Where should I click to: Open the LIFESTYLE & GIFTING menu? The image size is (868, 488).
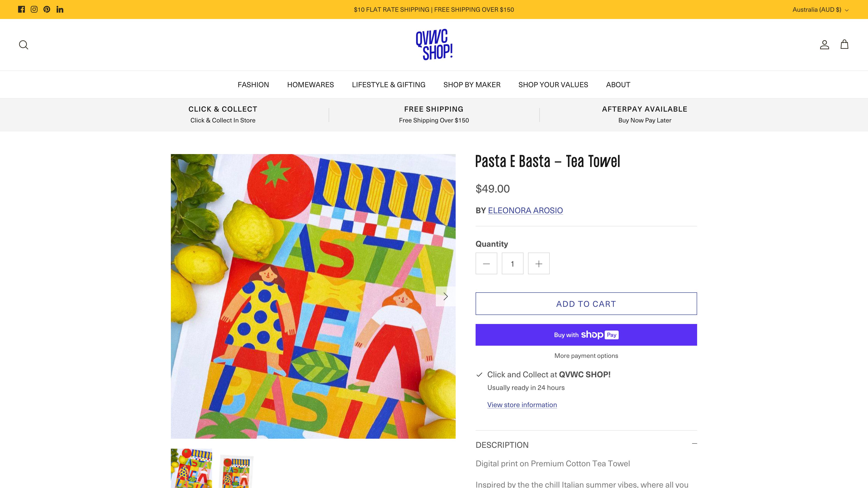(389, 84)
